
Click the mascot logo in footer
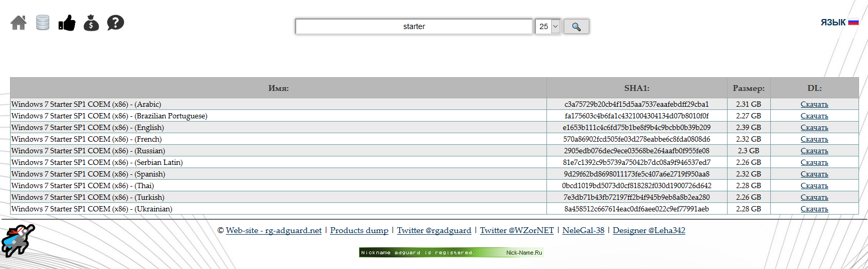[x=17, y=241]
